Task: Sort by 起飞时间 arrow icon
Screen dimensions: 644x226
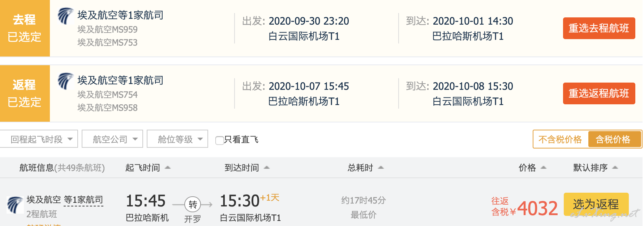Action: coord(168,168)
